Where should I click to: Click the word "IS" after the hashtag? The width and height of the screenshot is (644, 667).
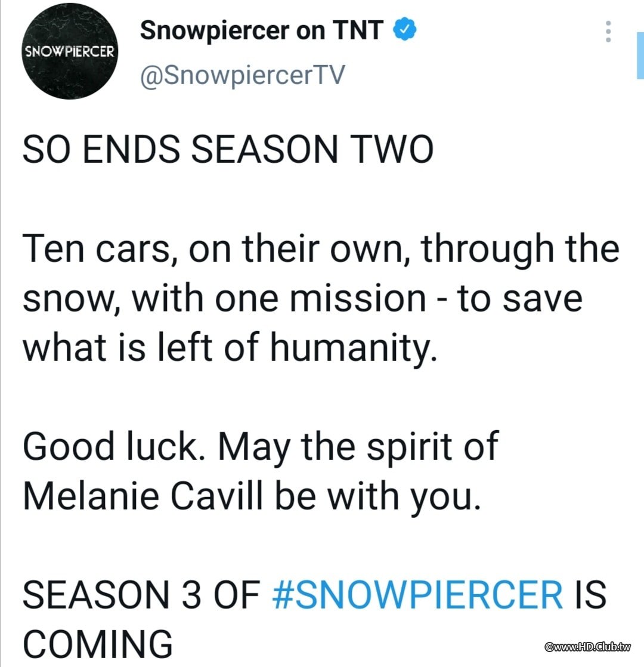click(589, 595)
